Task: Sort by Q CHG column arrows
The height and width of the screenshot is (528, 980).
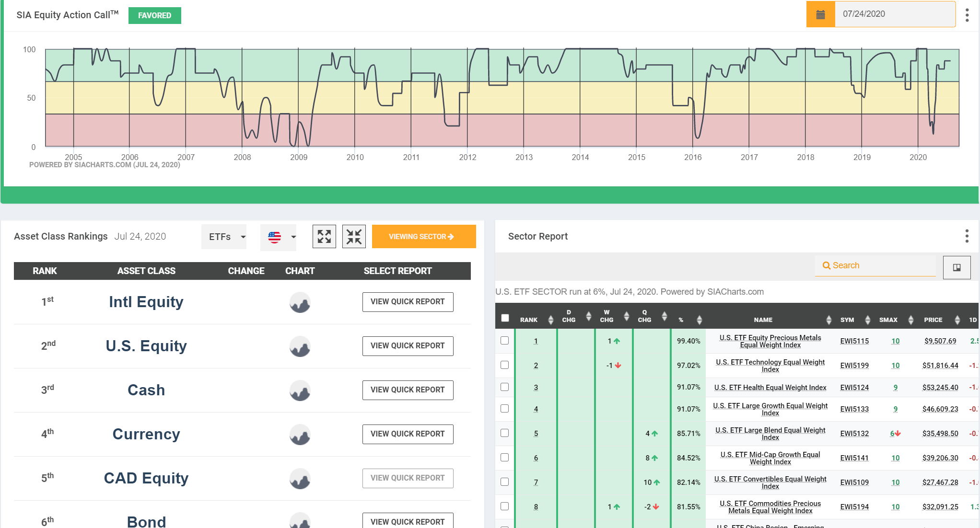Action: tap(664, 316)
